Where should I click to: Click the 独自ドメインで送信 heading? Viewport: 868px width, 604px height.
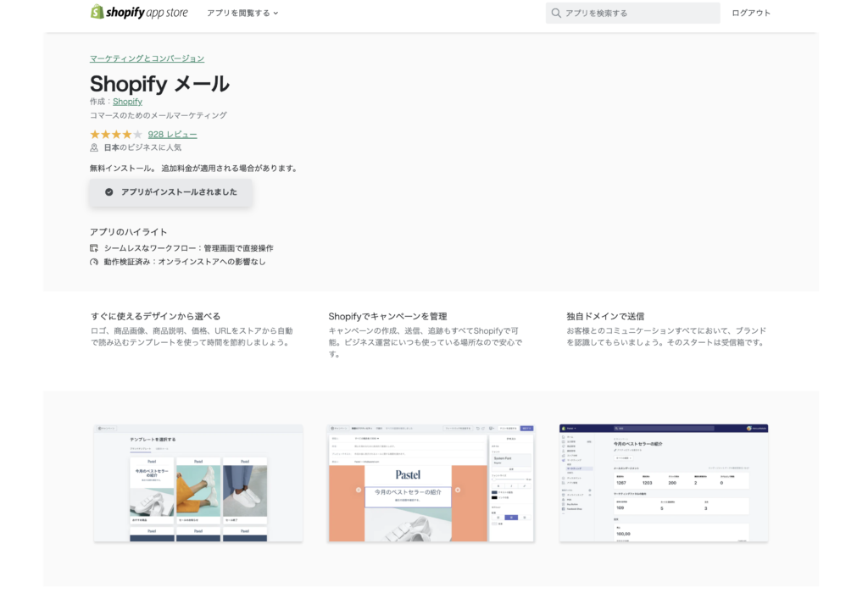click(x=605, y=316)
